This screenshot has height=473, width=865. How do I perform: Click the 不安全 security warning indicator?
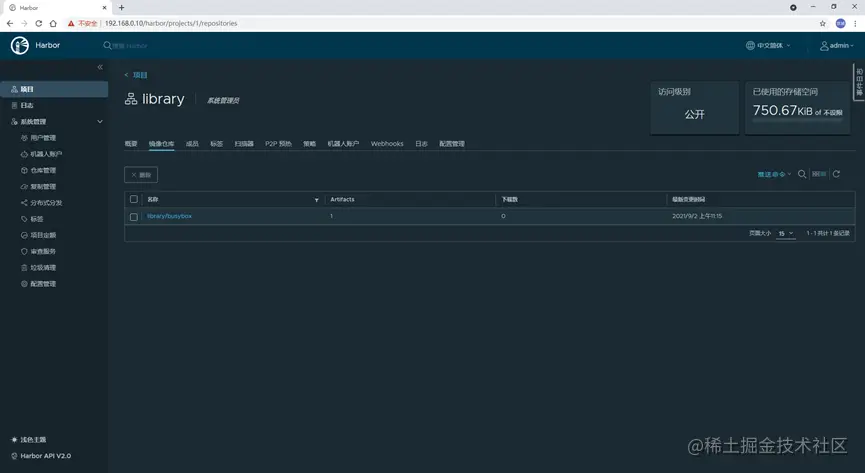(x=83, y=23)
